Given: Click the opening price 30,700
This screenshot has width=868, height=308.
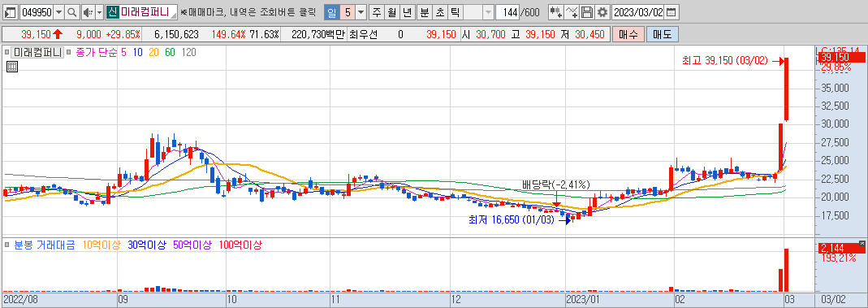Looking at the screenshot, I should pos(490,34).
